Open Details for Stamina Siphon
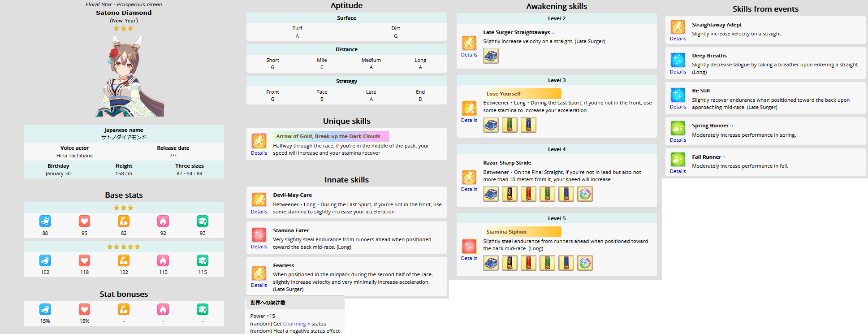Screen dimensions: 868x334 (x=469, y=259)
